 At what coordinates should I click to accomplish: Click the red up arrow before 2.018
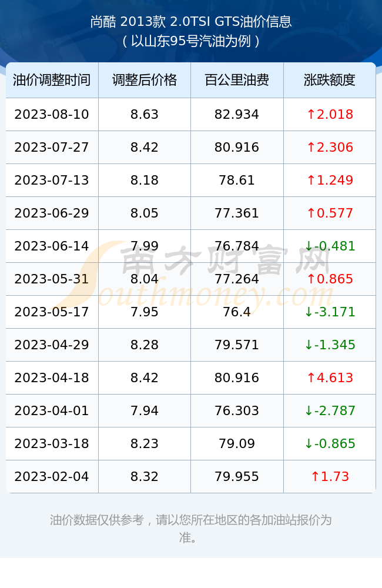tap(311, 115)
